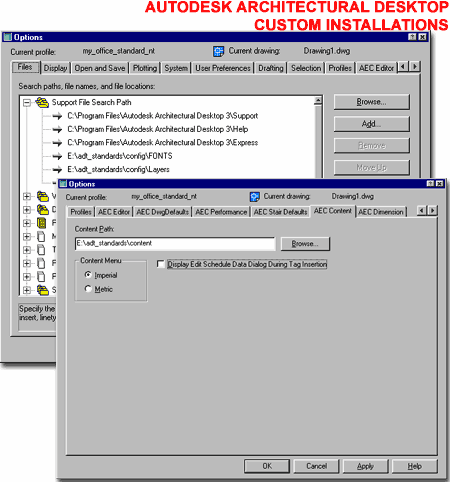Close the front Options window
Viewport: 450px width, 482px height.
(x=440, y=184)
